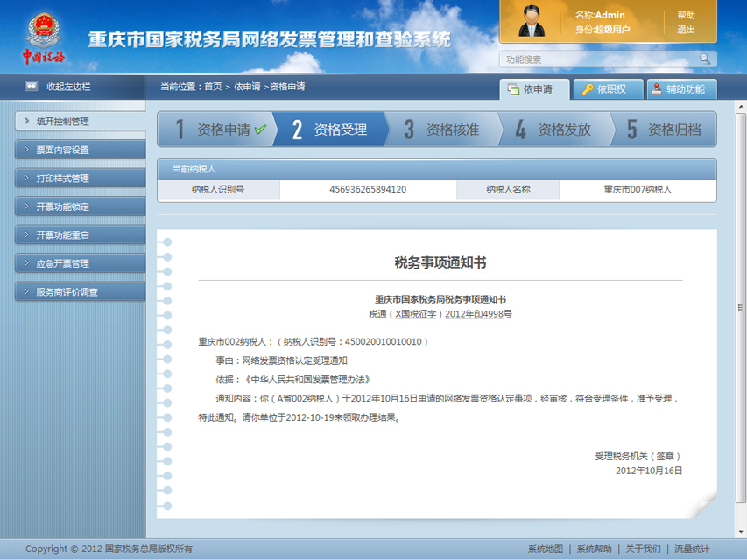Switch to the 辅助功能 tab
The height and width of the screenshot is (560, 747).
(x=681, y=89)
